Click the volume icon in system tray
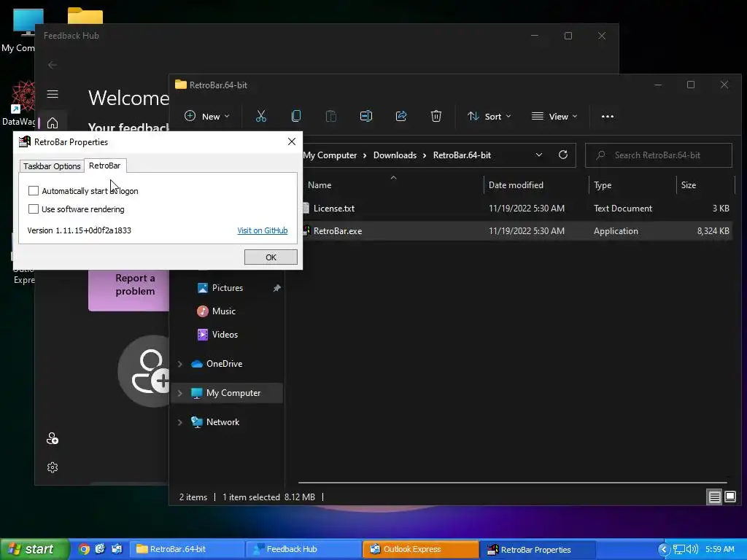This screenshot has height=560, width=747. click(693, 550)
